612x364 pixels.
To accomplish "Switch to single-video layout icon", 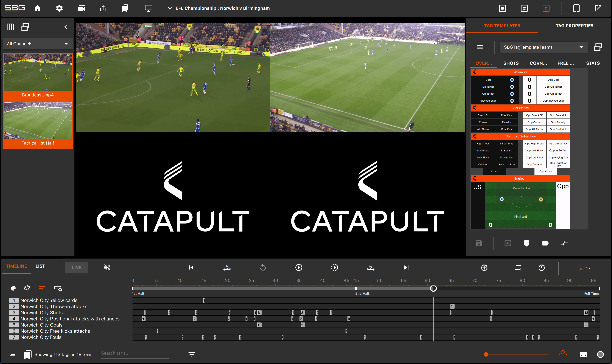I will [x=502, y=8].
